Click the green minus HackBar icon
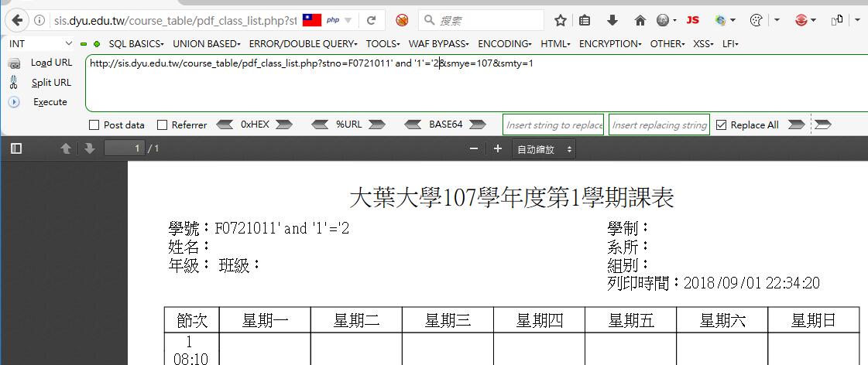Screen dimensions: 868x365 [x=84, y=43]
